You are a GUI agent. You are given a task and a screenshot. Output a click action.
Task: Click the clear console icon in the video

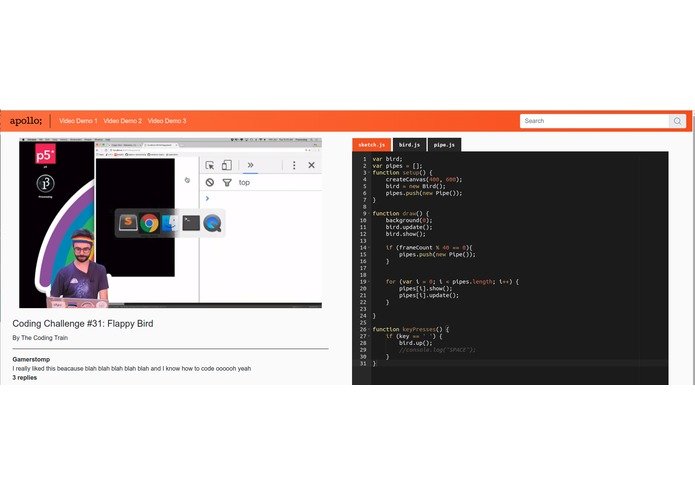point(210,183)
